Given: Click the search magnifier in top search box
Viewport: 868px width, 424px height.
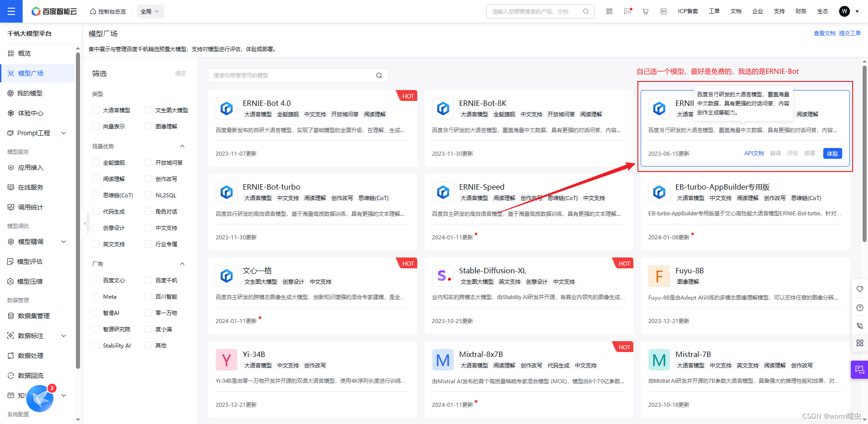Looking at the screenshot, I should pos(586,11).
